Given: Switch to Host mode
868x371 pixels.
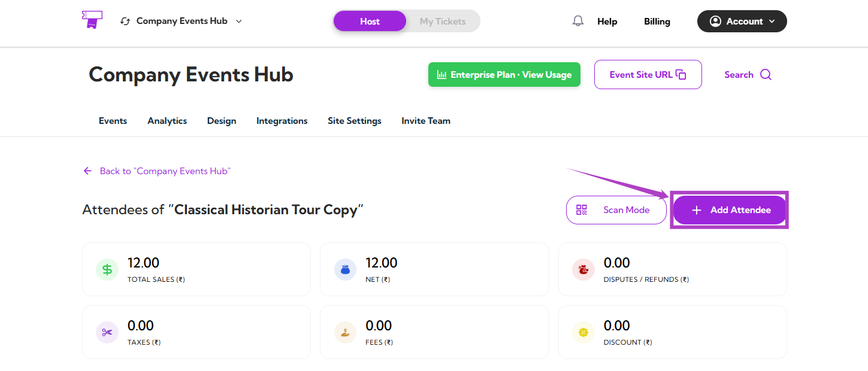Looking at the screenshot, I should [370, 20].
